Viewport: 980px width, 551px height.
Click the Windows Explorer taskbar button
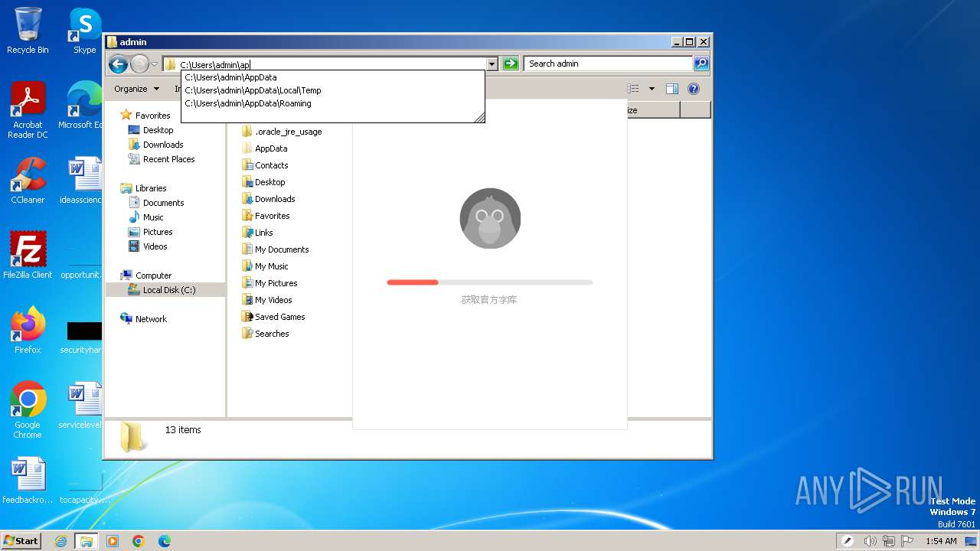pos(86,541)
